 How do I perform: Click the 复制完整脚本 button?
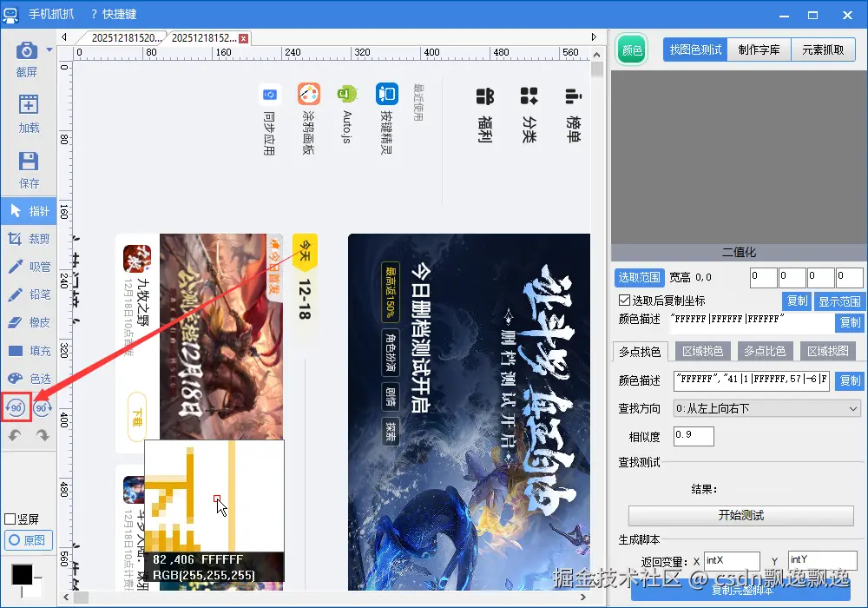pos(740,590)
